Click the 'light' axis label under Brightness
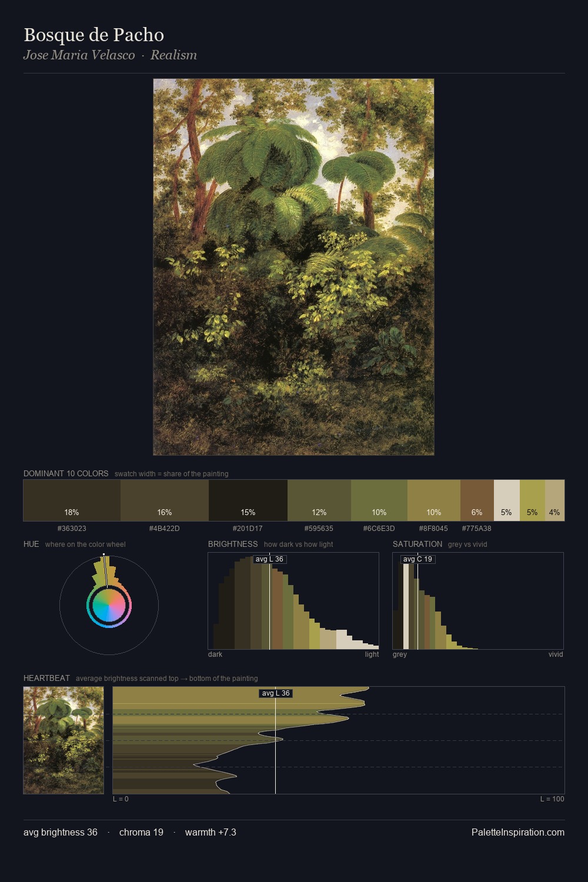 [372, 654]
